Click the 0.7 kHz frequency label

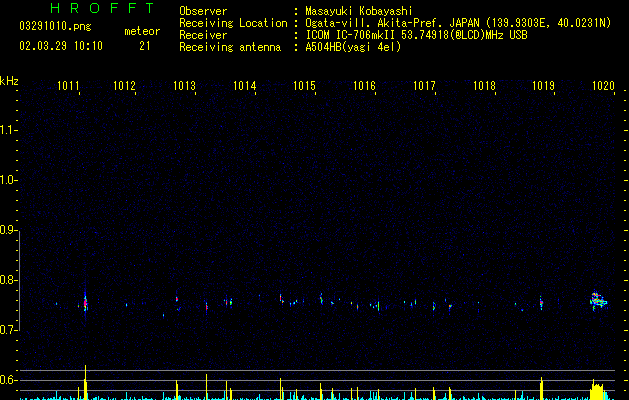pos(8,330)
